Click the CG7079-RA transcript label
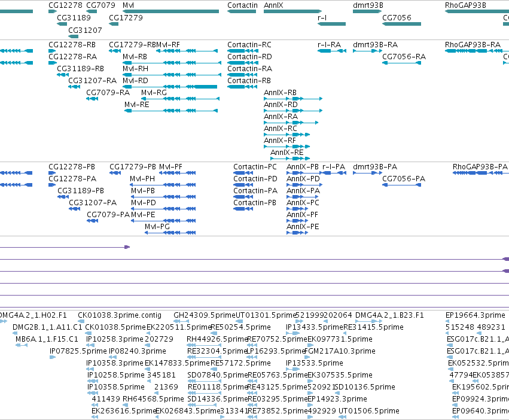 [108, 93]
